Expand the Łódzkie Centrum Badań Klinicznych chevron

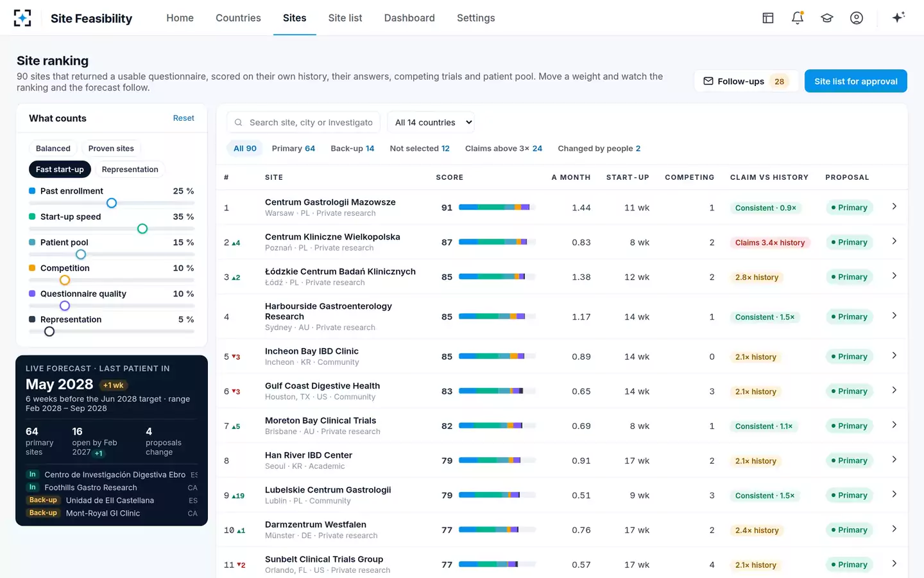click(x=894, y=276)
